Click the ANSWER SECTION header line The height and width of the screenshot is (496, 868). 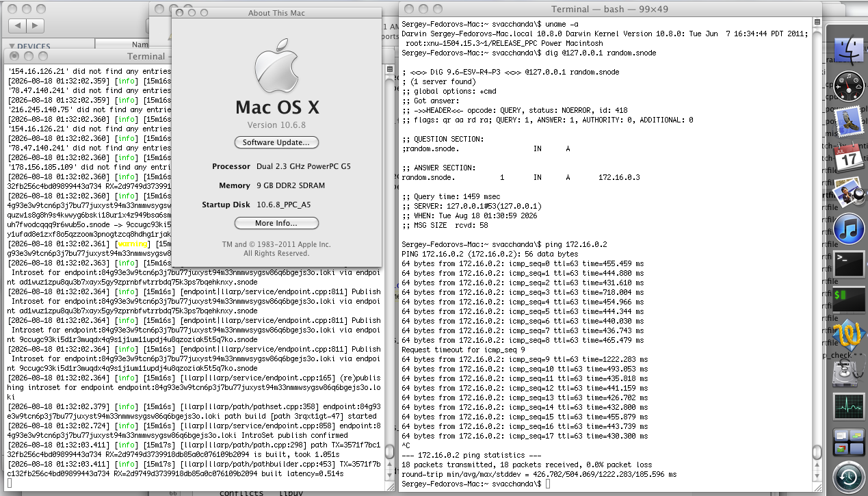pyautogui.click(x=438, y=168)
